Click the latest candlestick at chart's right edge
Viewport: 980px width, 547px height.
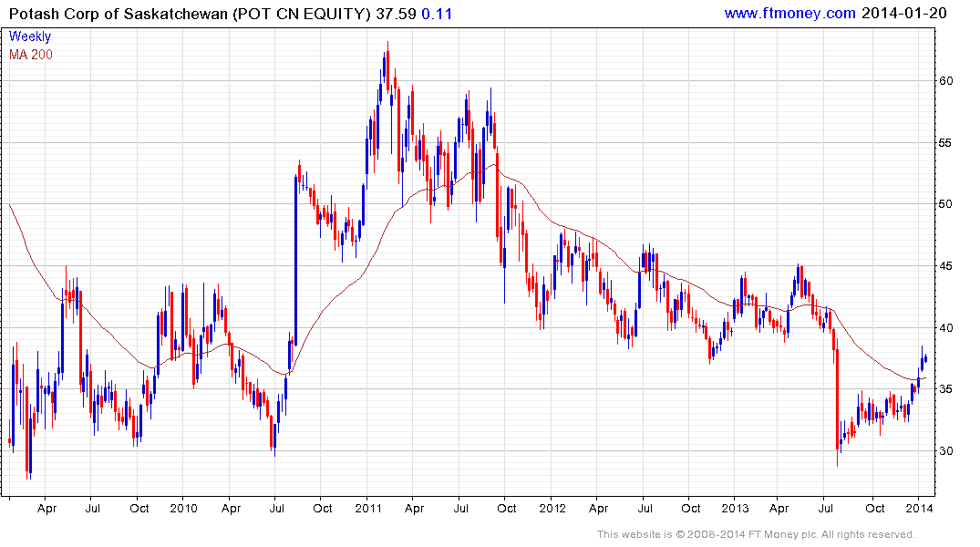pyautogui.click(x=925, y=357)
